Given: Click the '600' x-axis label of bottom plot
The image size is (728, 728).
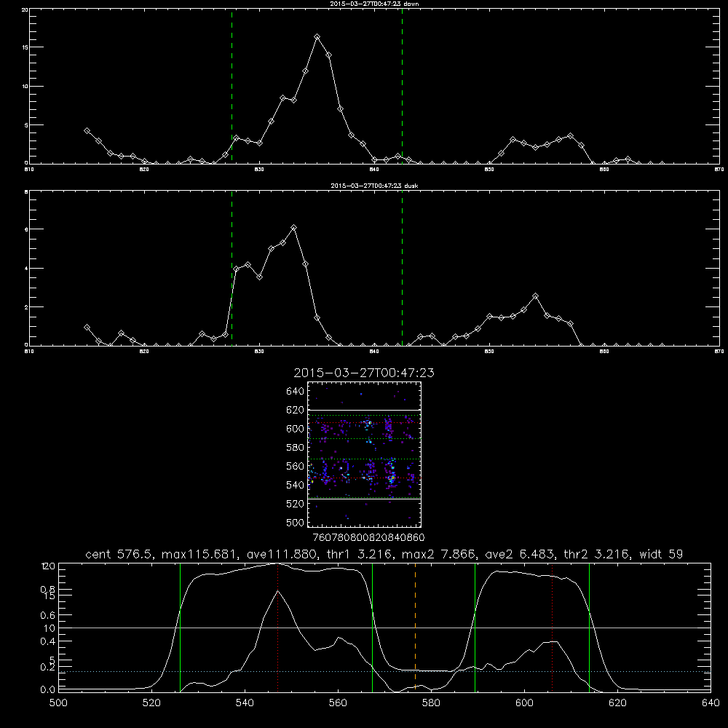Looking at the screenshot, I should 524,703.
